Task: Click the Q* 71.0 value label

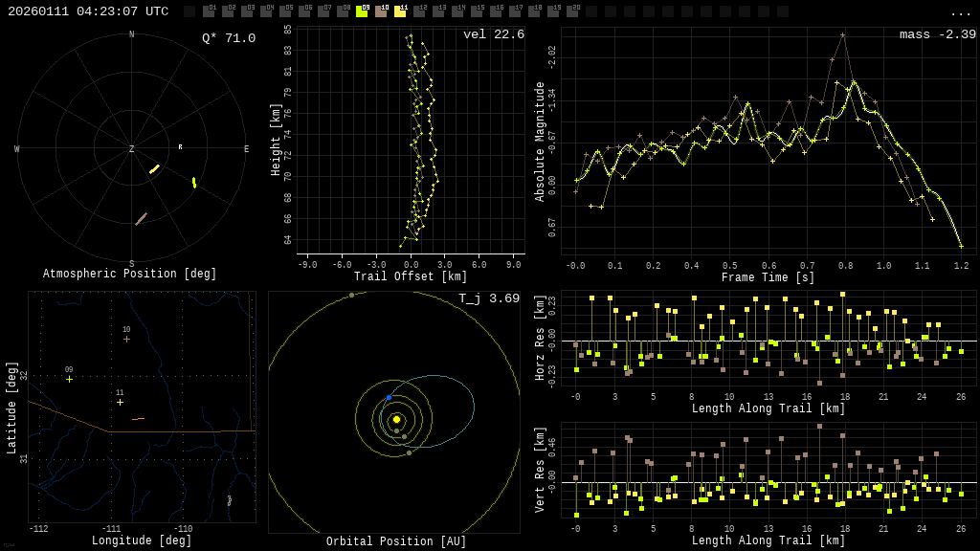Action: coord(229,38)
